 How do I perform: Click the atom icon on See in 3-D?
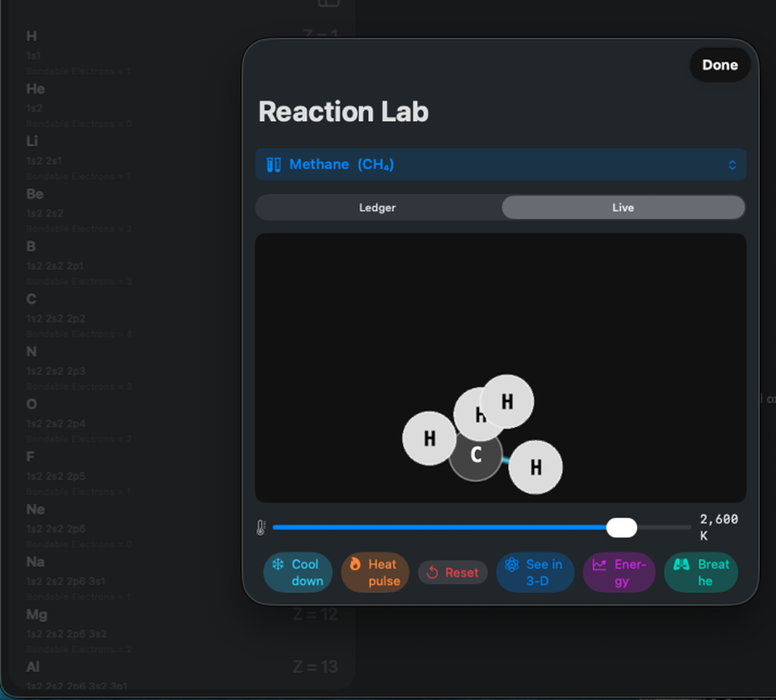pyautogui.click(x=512, y=564)
